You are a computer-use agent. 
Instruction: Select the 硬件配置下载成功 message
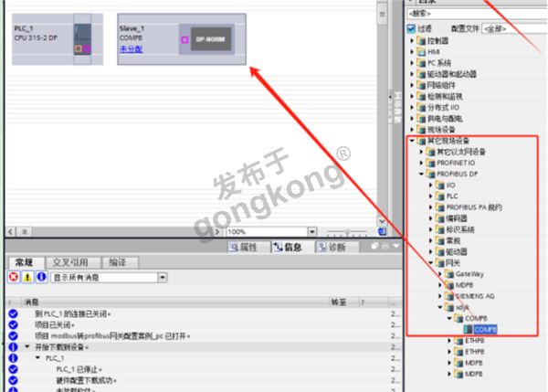87,380
